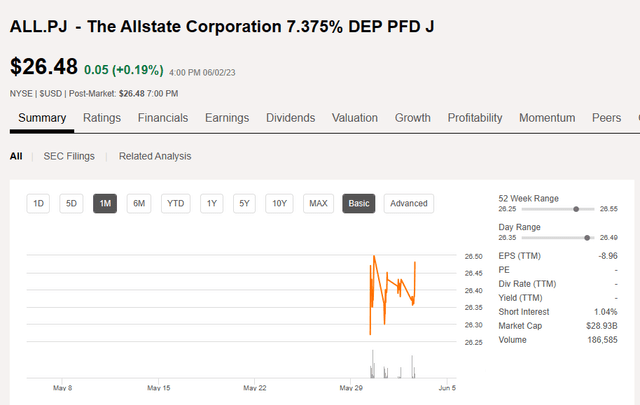Set chart range to 5D

tap(71, 203)
